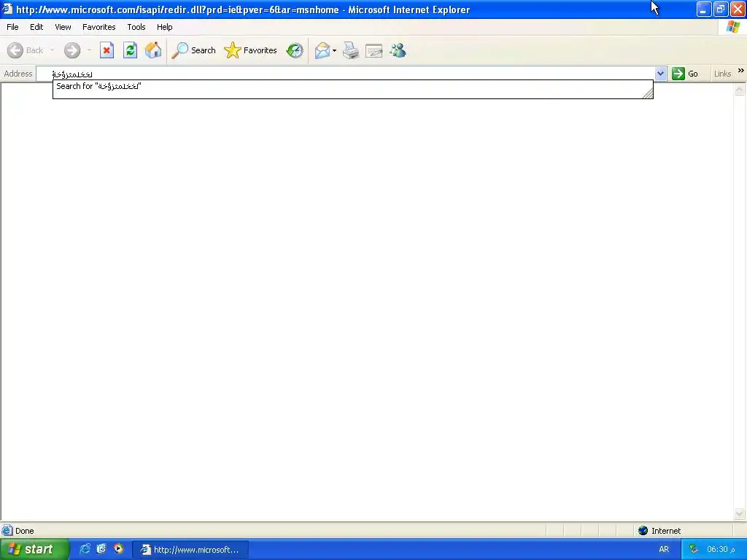Minimize the Internet Explorer window
Viewport: 747px width, 560px height.
pyautogui.click(x=704, y=9)
